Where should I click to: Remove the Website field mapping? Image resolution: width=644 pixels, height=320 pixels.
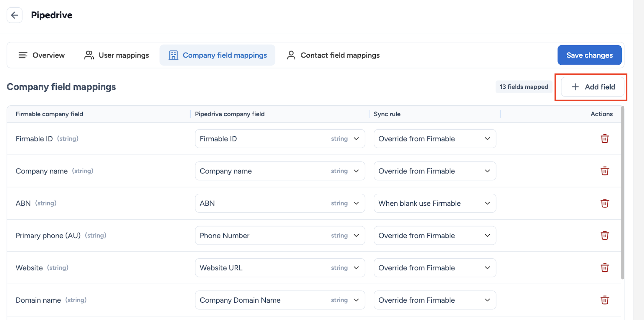tap(604, 268)
